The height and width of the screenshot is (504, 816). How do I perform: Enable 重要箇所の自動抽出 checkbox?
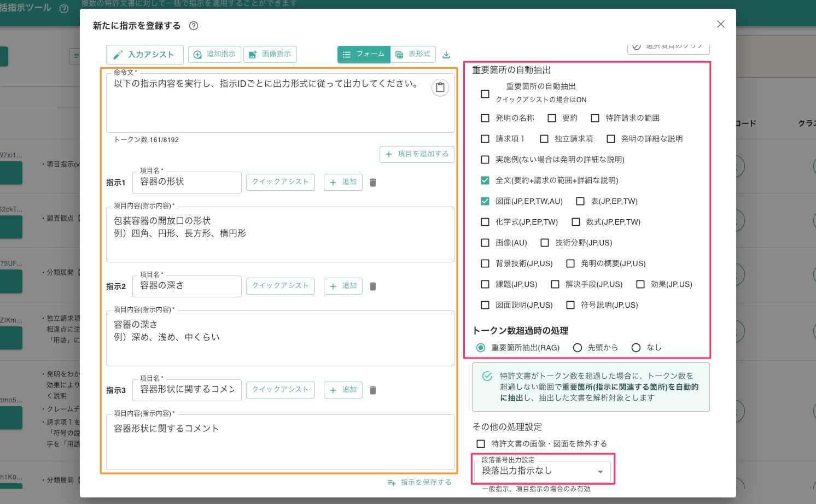click(485, 94)
